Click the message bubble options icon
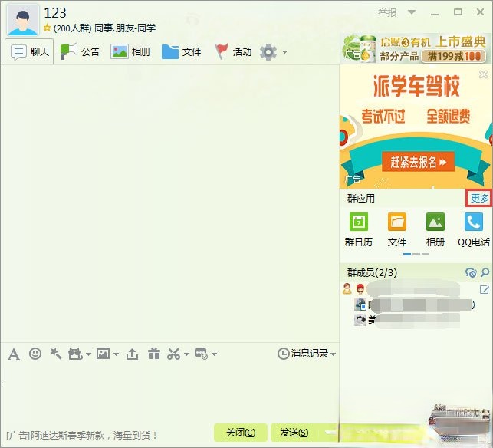Image resolution: width=493 pixels, height=448 pixels. (x=201, y=354)
